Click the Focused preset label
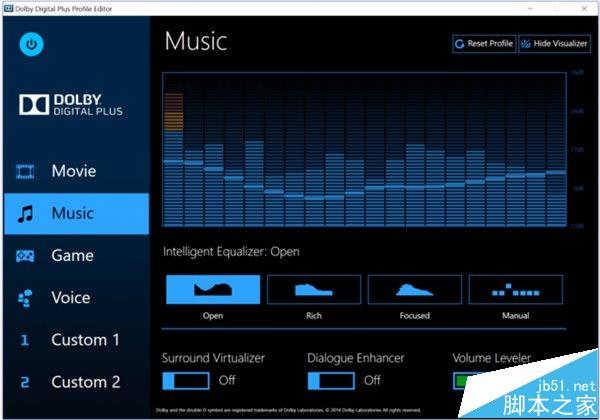Viewport: 600px width, 420px height. [x=415, y=316]
